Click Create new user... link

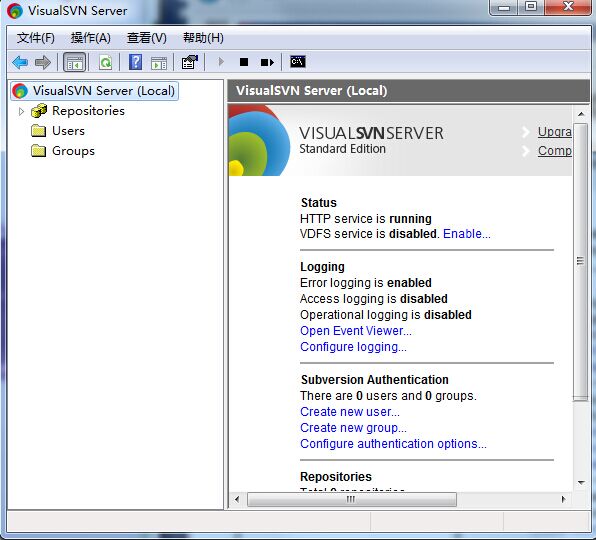tap(350, 412)
